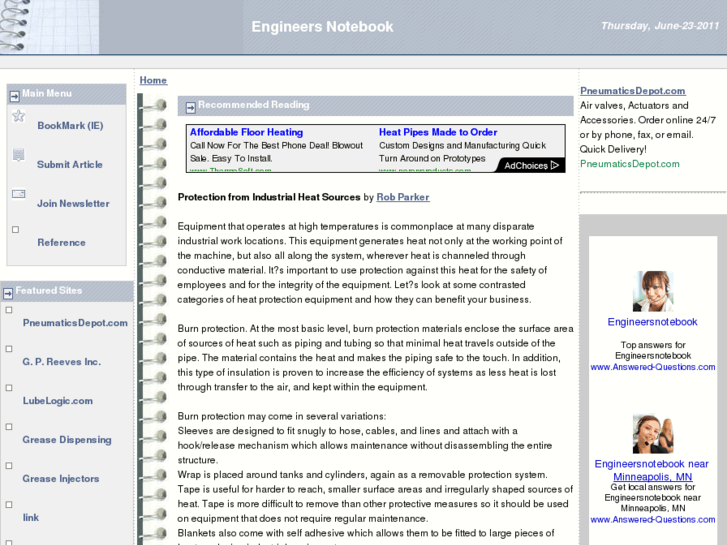Click the bullet beside the 'link' entry
The width and height of the screenshot is (727, 545).
9,505
